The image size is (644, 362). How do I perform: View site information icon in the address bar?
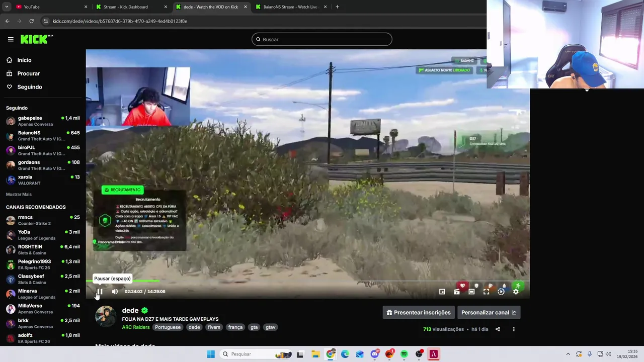46,21
